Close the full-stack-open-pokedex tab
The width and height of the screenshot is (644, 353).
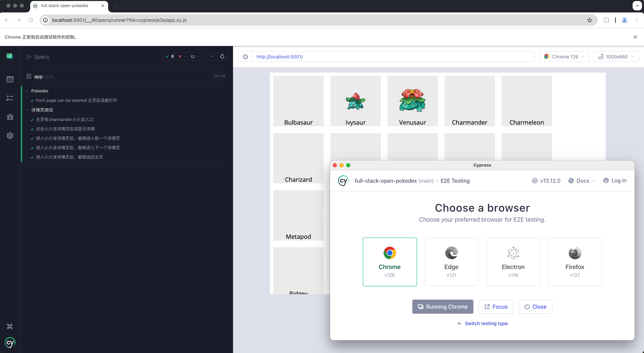pyautogui.click(x=103, y=6)
